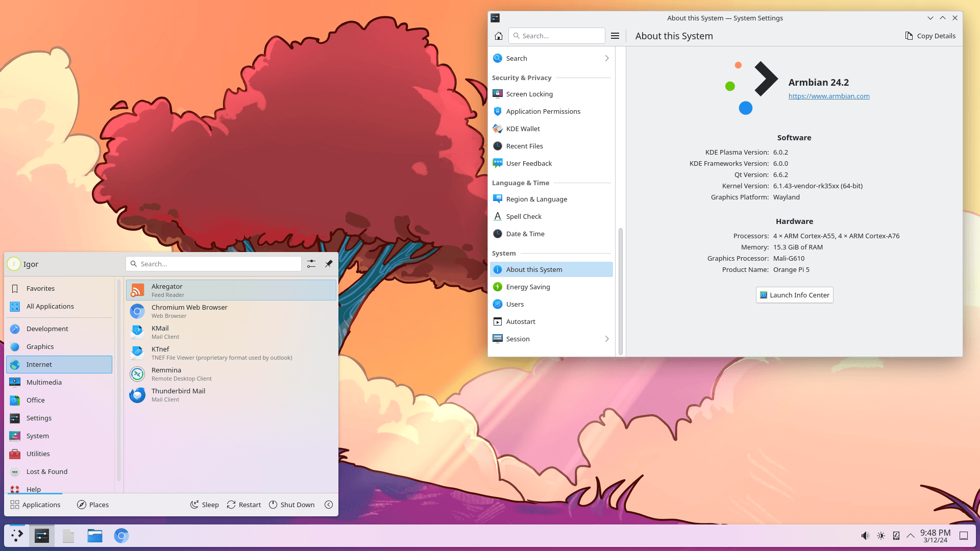Open Screen Locking settings
Image resolution: width=980 pixels, height=551 pixels.
coord(529,94)
